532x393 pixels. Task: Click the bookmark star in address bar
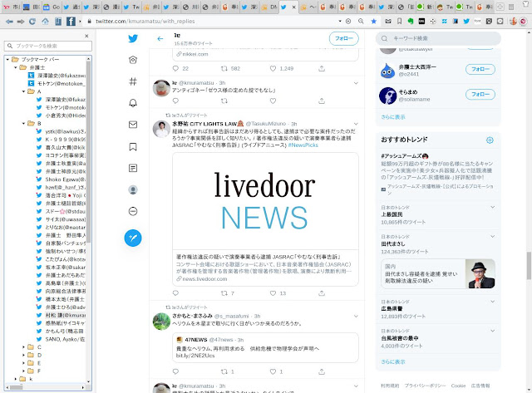(x=373, y=22)
